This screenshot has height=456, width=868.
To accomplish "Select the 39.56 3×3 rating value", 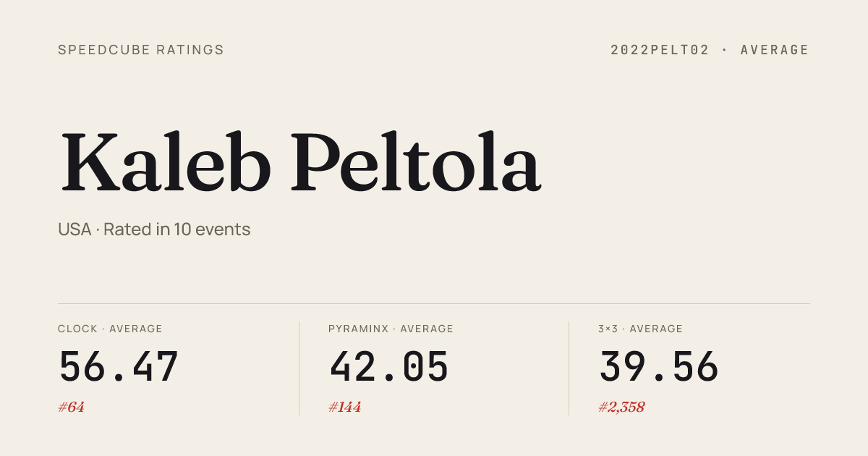I will coord(659,367).
